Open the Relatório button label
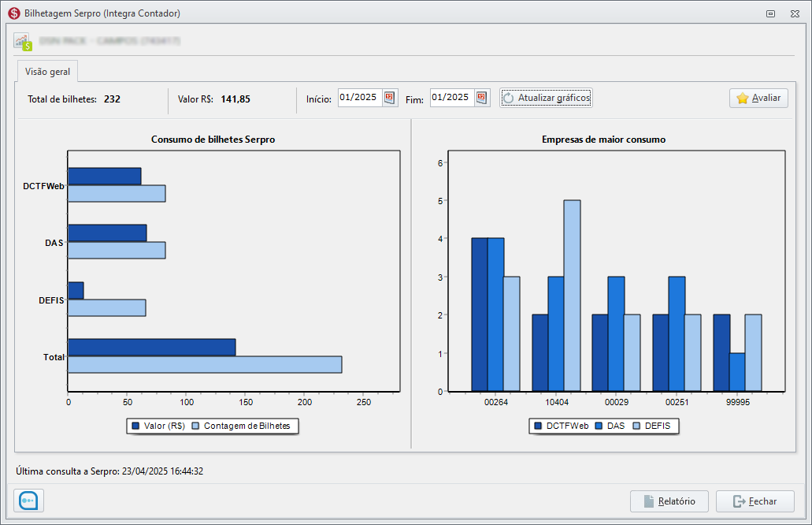 tap(677, 501)
